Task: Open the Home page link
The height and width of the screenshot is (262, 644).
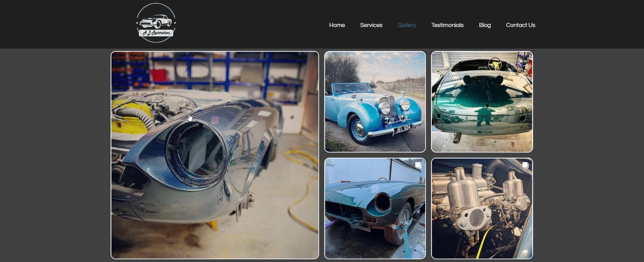Action: 337,25
